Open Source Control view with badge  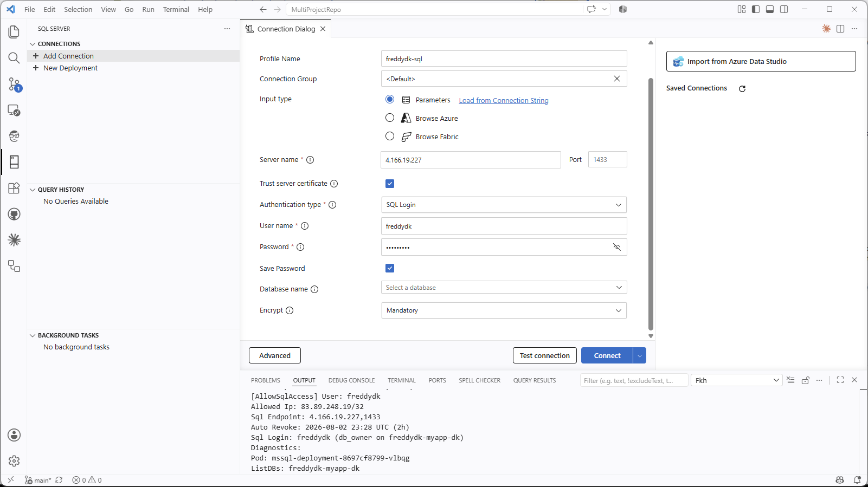14,84
